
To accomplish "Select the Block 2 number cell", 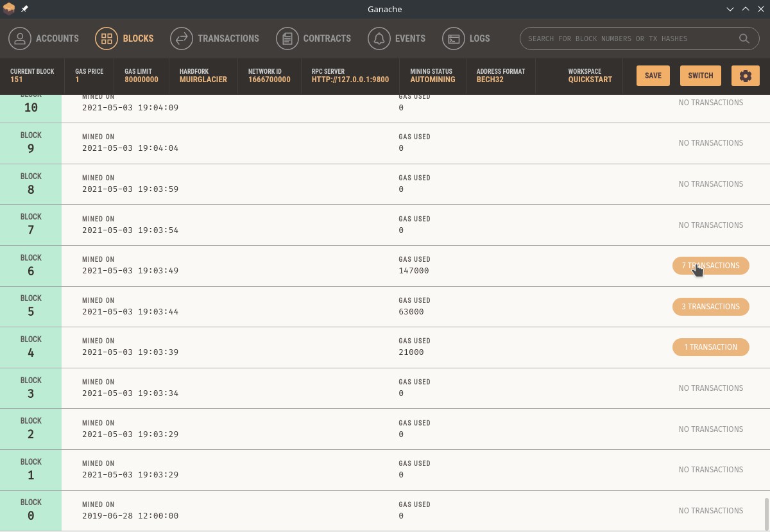I will pos(31,429).
